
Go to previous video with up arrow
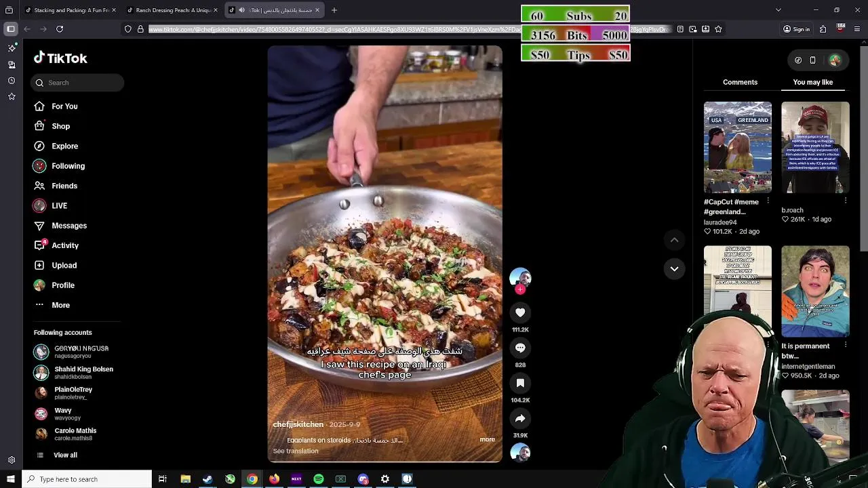(x=674, y=240)
